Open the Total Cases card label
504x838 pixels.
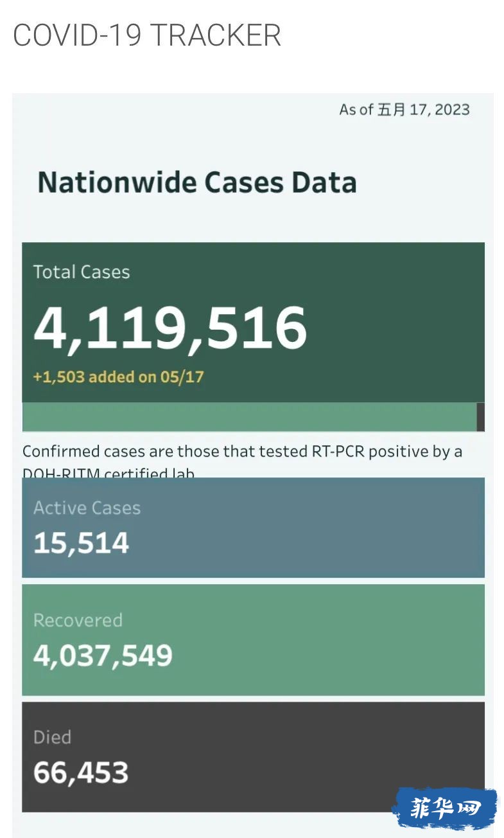(x=82, y=272)
